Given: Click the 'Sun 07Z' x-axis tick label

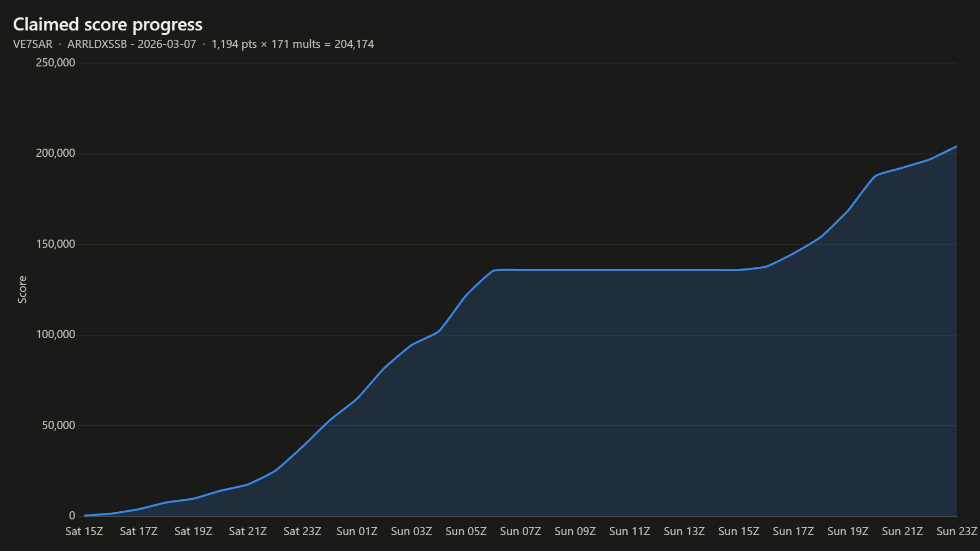Looking at the screenshot, I should (520, 531).
